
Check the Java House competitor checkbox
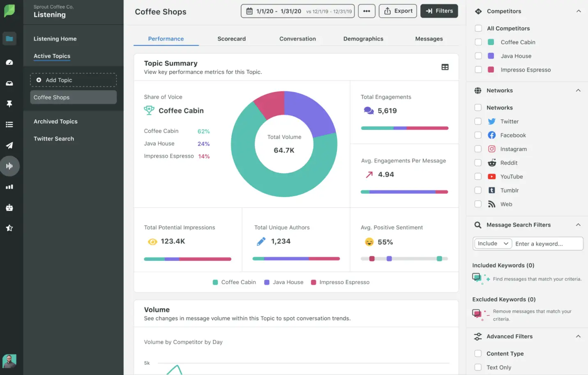coord(478,56)
